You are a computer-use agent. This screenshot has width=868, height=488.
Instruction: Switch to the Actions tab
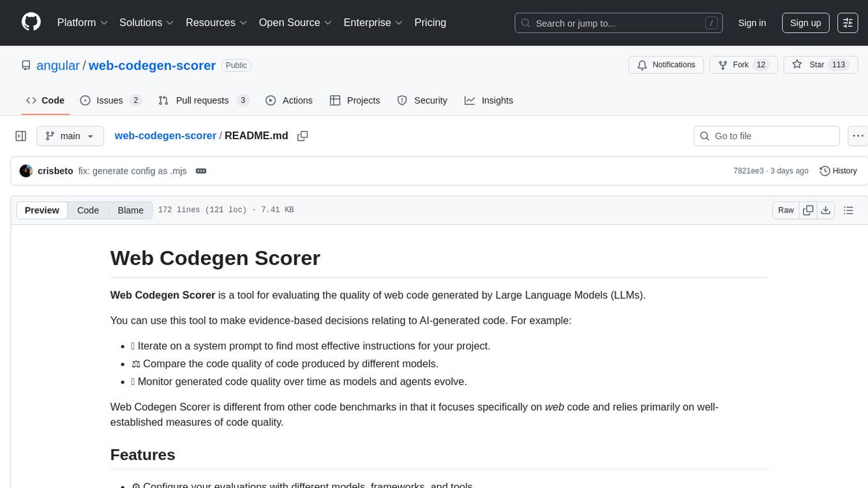click(289, 100)
